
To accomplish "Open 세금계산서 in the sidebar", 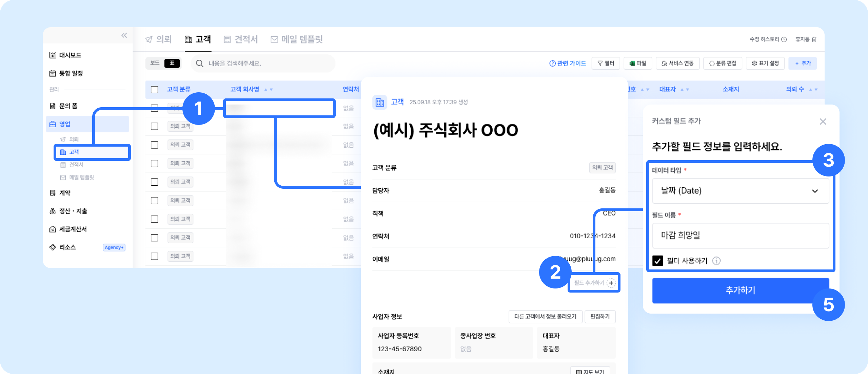I will [x=73, y=229].
